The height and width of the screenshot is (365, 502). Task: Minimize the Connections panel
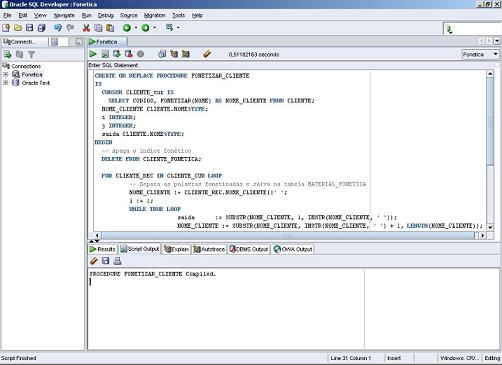coord(79,42)
